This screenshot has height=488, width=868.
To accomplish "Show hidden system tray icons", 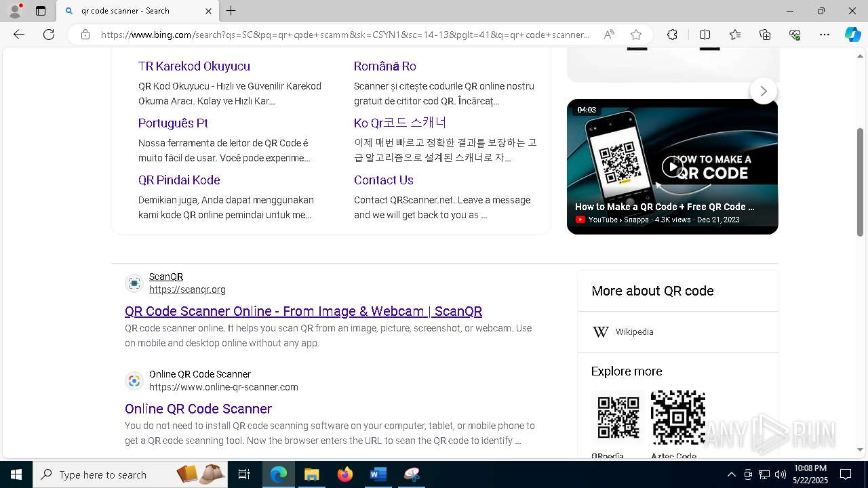I will [x=731, y=474].
